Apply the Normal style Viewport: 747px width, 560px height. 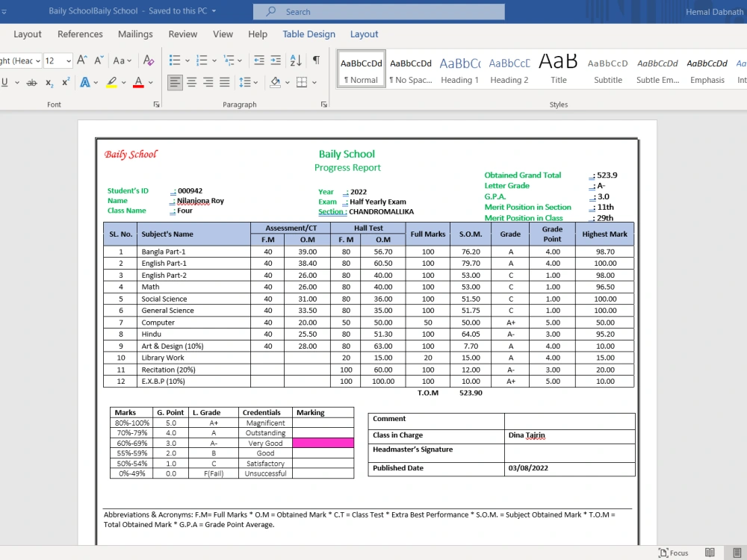[361, 68]
